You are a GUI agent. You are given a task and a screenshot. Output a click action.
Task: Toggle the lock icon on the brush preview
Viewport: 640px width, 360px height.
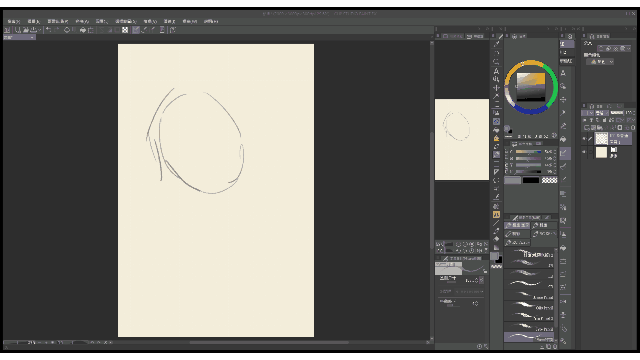pos(485,271)
